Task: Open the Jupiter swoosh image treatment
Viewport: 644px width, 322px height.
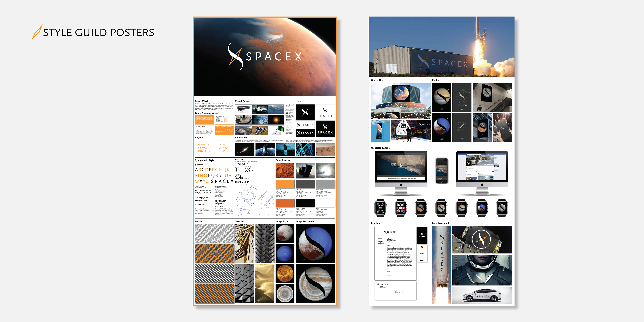Action: pos(315,284)
